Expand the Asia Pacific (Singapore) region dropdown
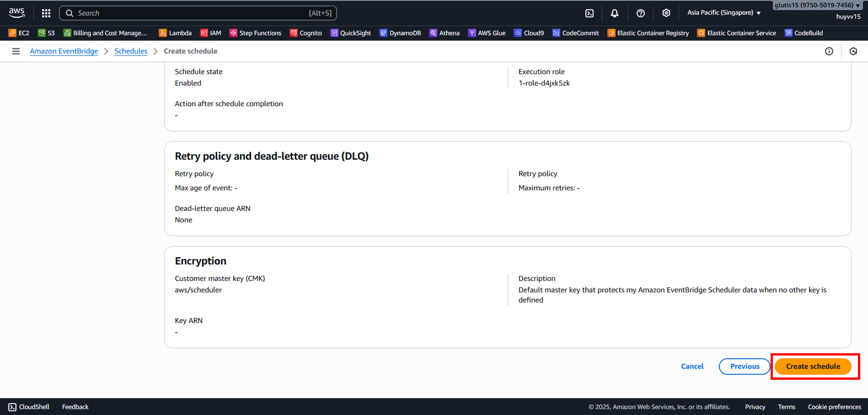Viewport: 868px width, 415px height. pos(723,13)
